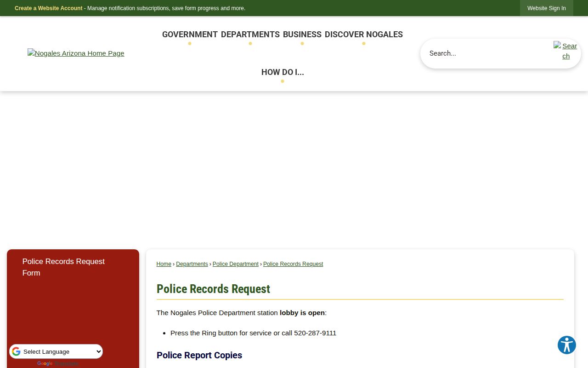Screen dimensions: 588x368
Task: Click the Departments breadcrumb link
Action: tap(192, 264)
